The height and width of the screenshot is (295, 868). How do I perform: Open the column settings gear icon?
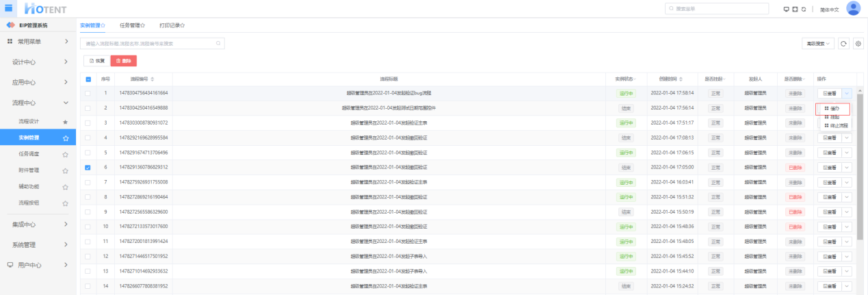tap(858, 44)
